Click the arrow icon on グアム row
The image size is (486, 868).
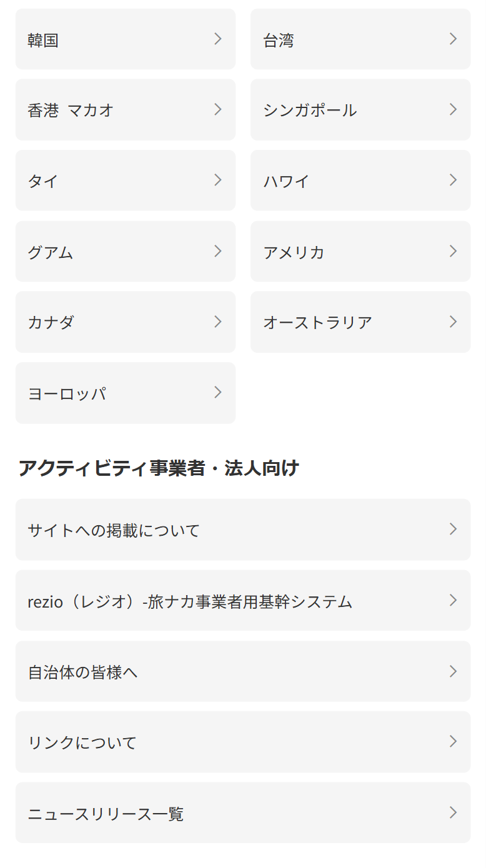coord(218,252)
